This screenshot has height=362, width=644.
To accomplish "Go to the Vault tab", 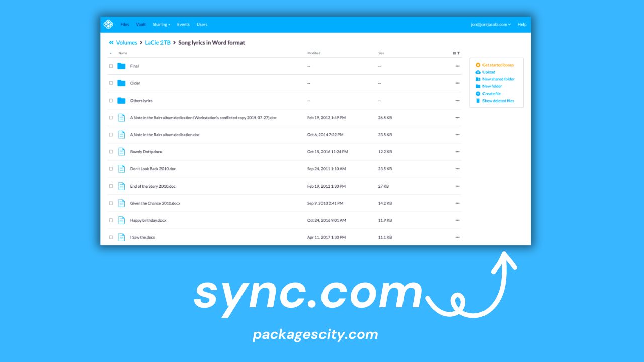I will (141, 24).
